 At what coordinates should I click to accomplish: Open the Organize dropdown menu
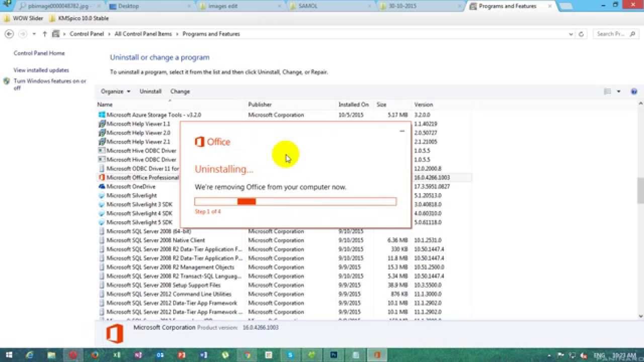(x=115, y=92)
